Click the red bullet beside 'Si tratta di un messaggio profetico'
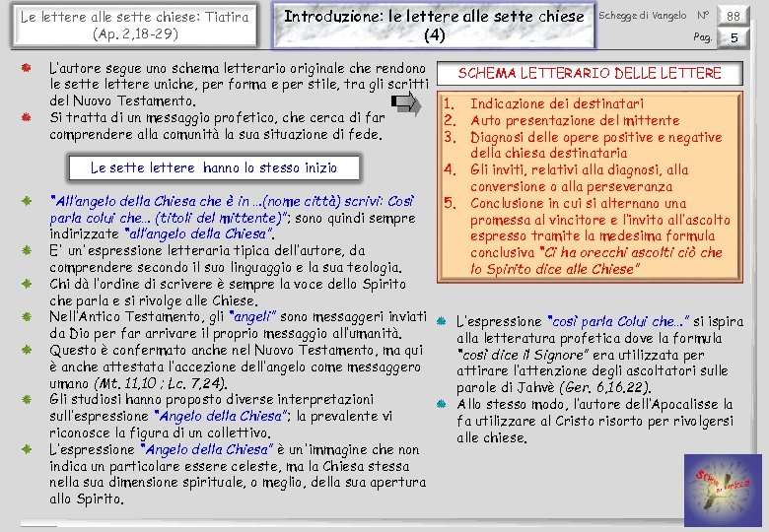Screen dimensions: 769x532 [x=26, y=117]
